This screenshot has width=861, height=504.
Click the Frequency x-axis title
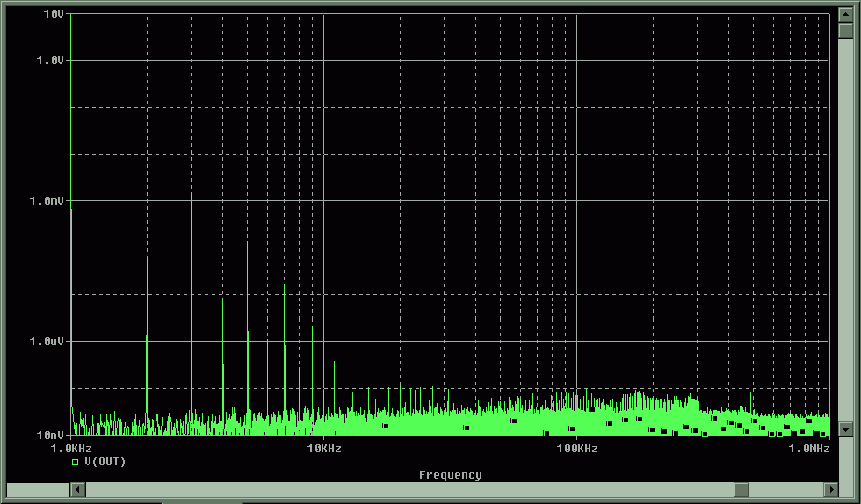click(x=450, y=475)
